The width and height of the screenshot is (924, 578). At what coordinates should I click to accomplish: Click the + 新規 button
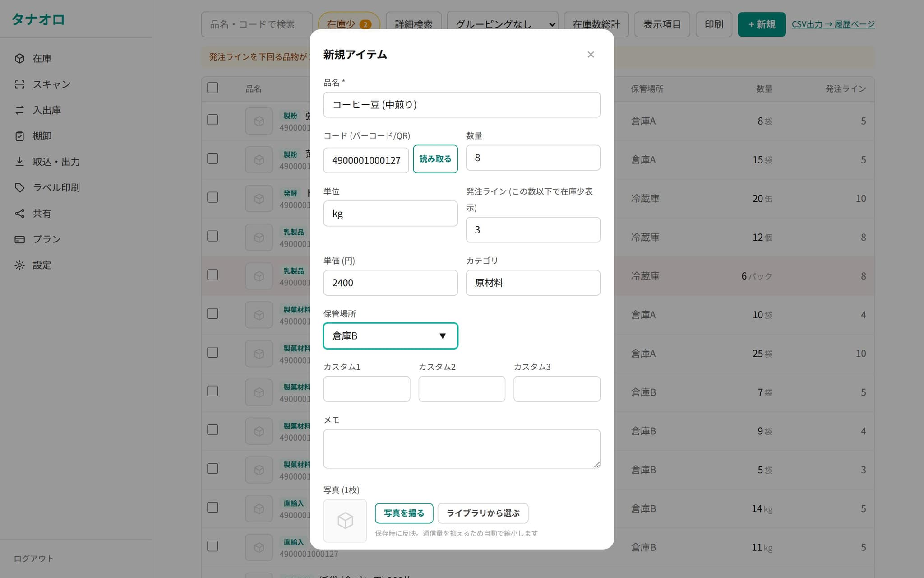point(762,24)
